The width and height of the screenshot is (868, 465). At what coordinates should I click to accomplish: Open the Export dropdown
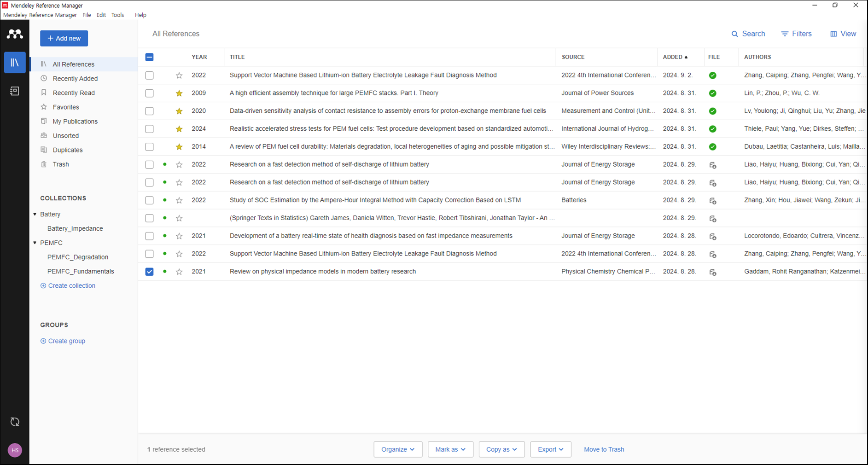[x=551, y=449]
